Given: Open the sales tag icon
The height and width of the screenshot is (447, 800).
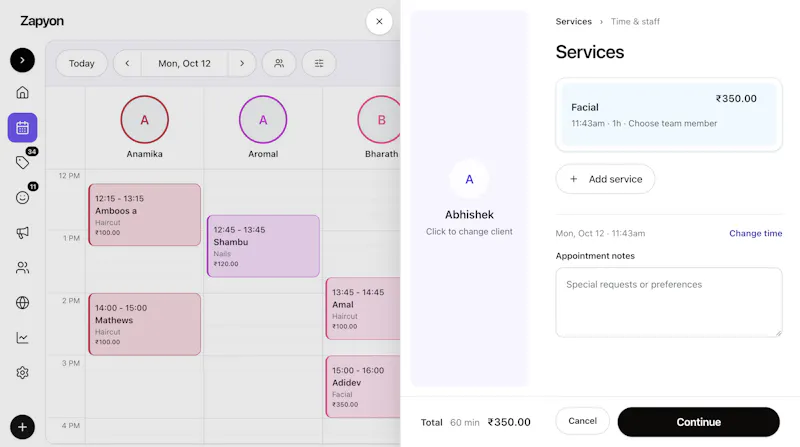Looking at the screenshot, I should (22, 163).
